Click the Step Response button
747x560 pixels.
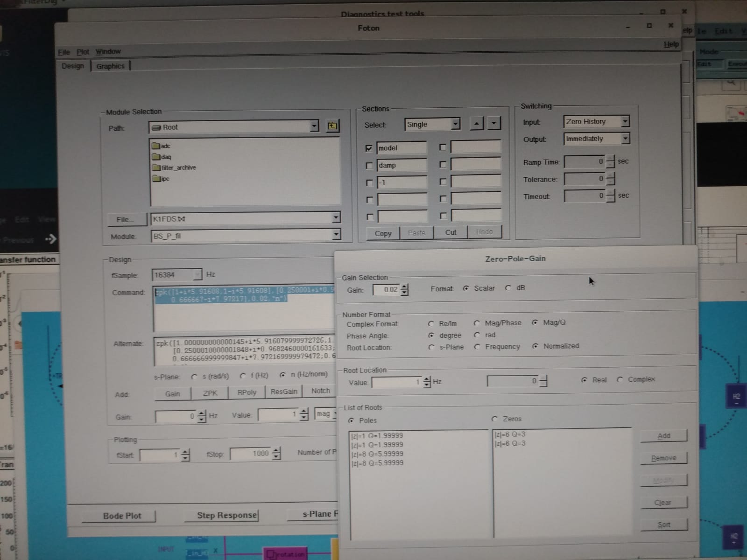pyautogui.click(x=227, y=515)
